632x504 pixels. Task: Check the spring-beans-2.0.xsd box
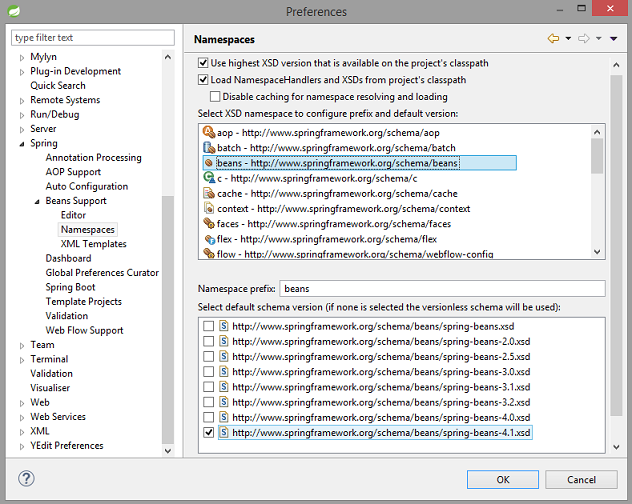pyautogui.click(x=208, y=341)
